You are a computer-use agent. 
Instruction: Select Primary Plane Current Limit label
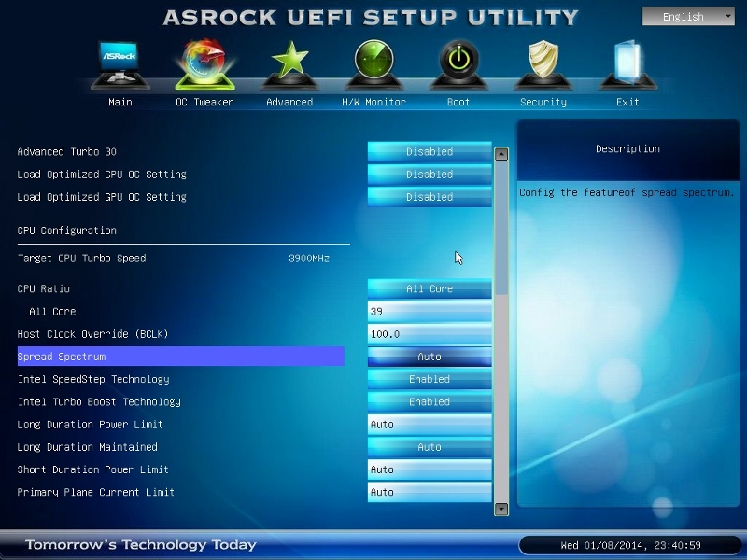(x=96, y=492)
